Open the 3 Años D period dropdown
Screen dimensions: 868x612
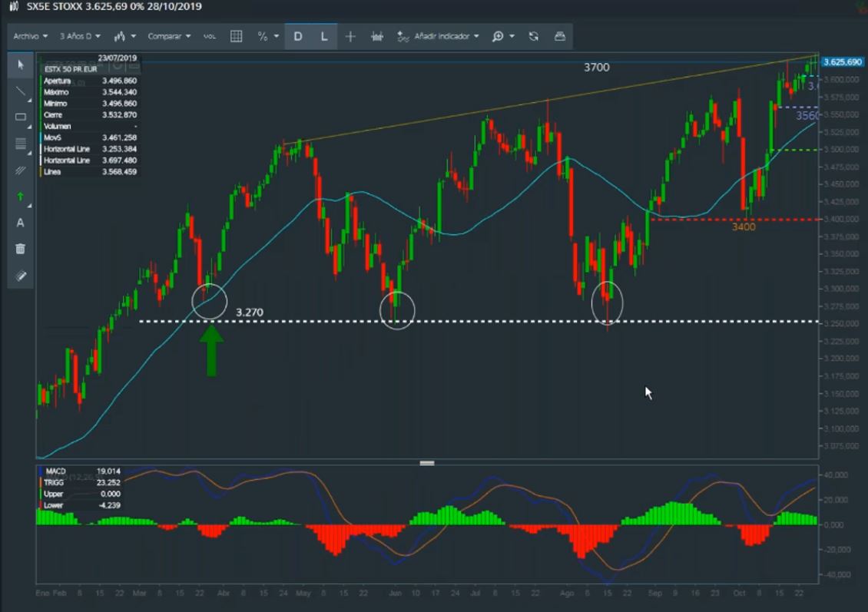pos(80,36)
